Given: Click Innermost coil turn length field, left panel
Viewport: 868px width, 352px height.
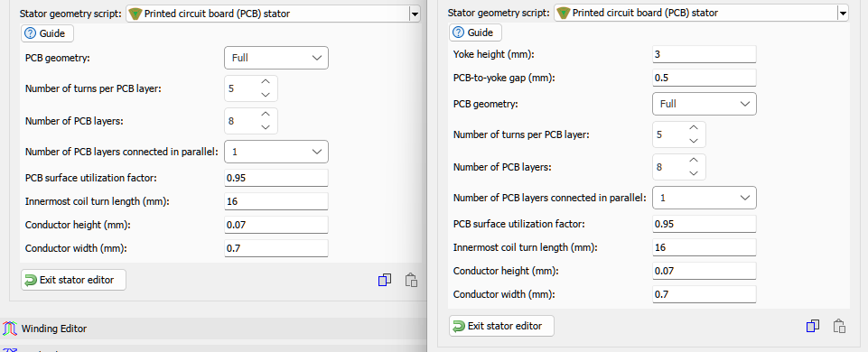Looking at the screenshot, I should [x=276, y=201].
